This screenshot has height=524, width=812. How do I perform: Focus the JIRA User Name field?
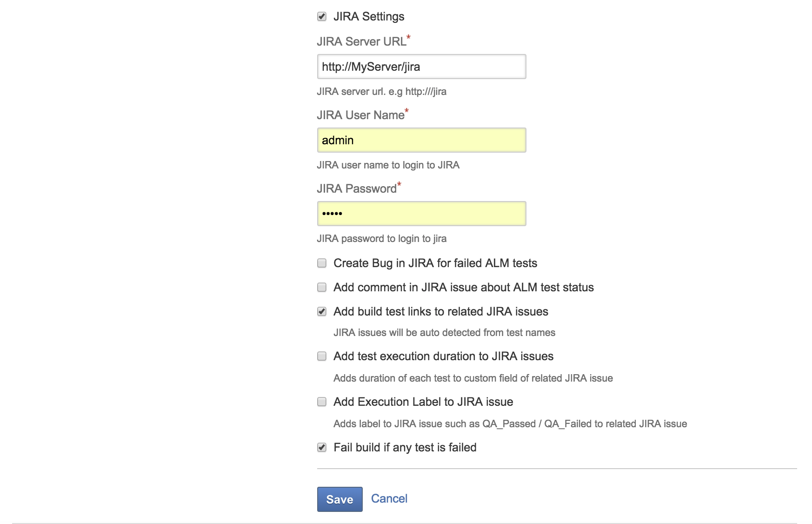pyautogui.click(x=421, y=140)
